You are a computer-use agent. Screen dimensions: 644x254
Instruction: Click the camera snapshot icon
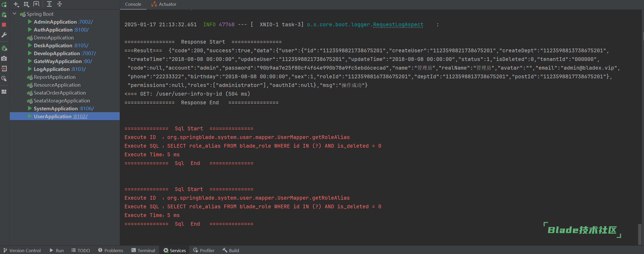tap(4, 58)
